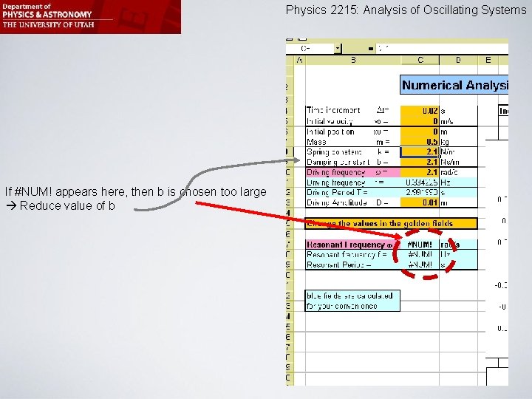Open the Name Box dropdown arrow
Viewport: 532px width, 399px height.
pos(337,49)
